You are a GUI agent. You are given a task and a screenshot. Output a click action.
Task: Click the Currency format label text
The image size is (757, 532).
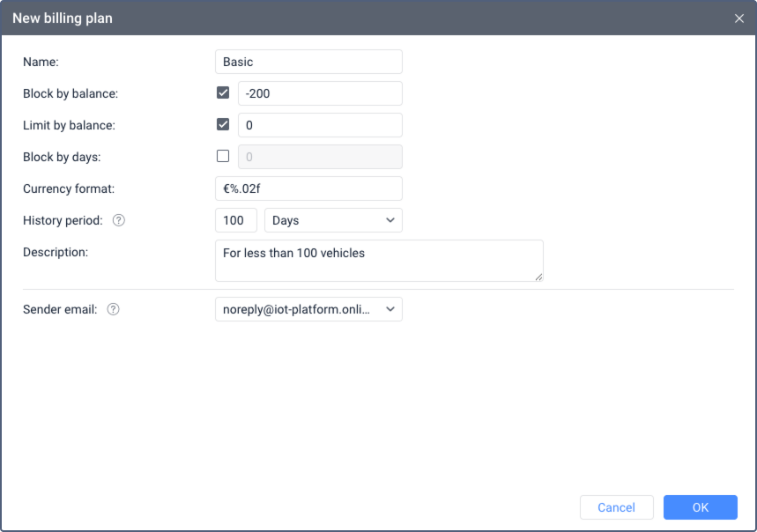click(x=69, y=188)
